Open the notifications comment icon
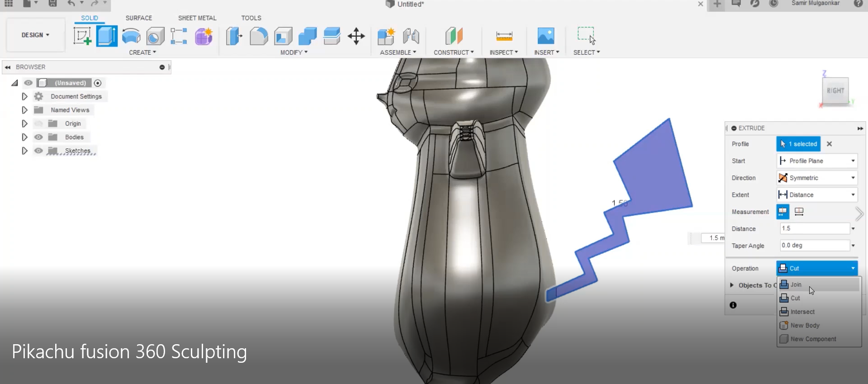Viewport: 868px width, 384px height. click(736, 4)
